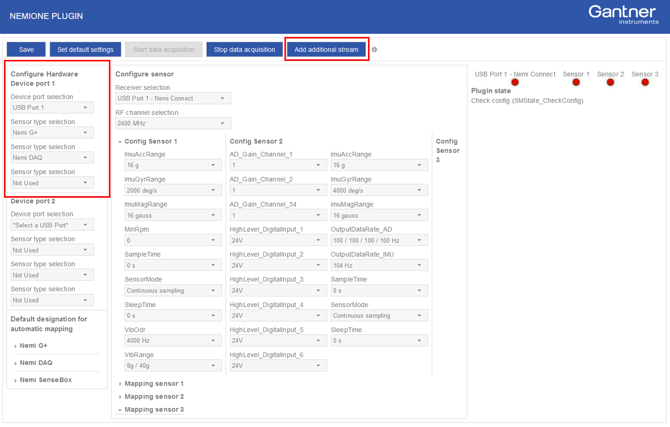
Task: Open the AD_Gain_Channel_1 dropdown
Action: (278, 165)
